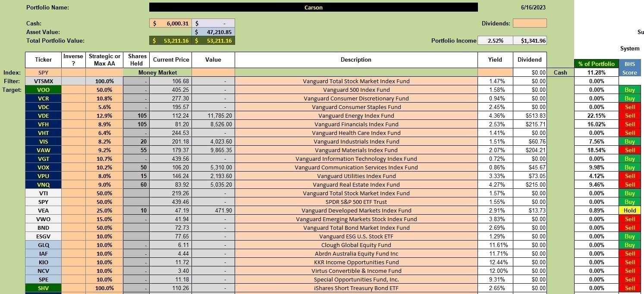644x294 pixels.
Task: Select the Money Market label cell
Action: 157,72
